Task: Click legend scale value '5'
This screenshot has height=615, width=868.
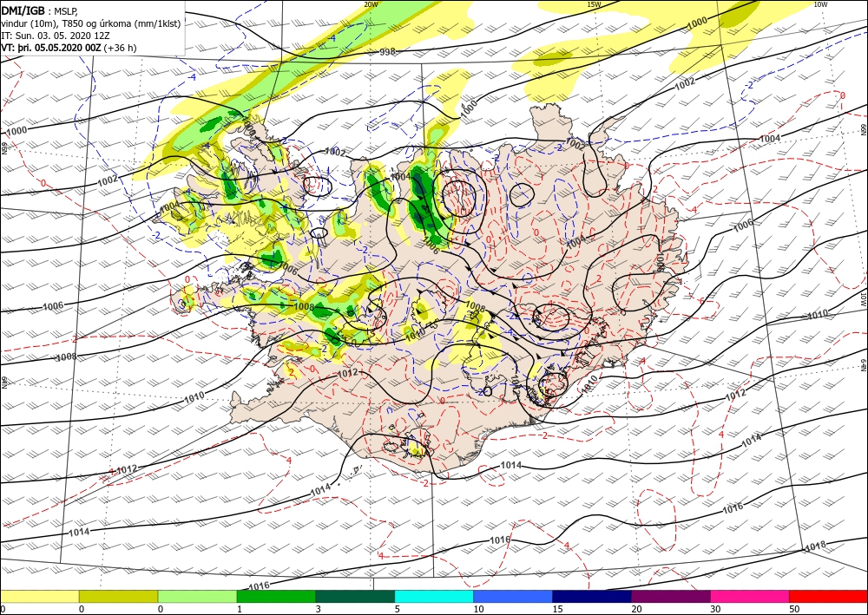Action: tap(397, 610)
